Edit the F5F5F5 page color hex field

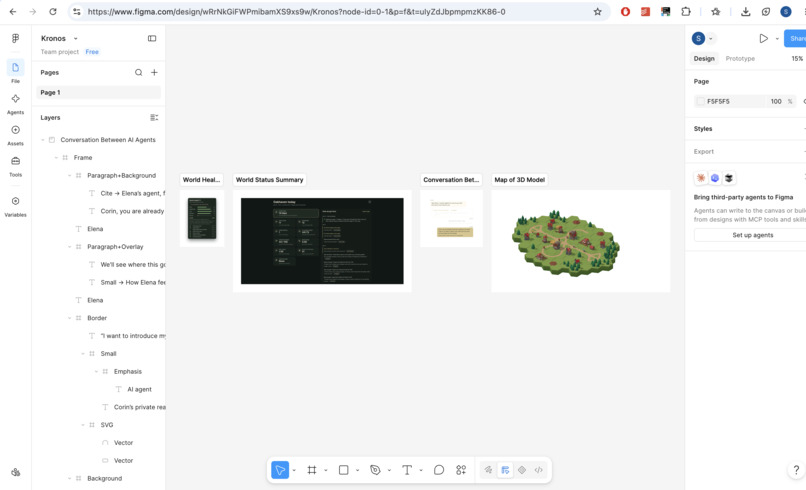coord(734,101)
